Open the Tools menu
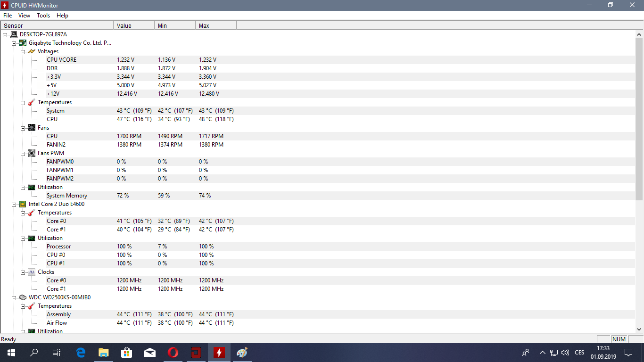 [x=43, y=16]
